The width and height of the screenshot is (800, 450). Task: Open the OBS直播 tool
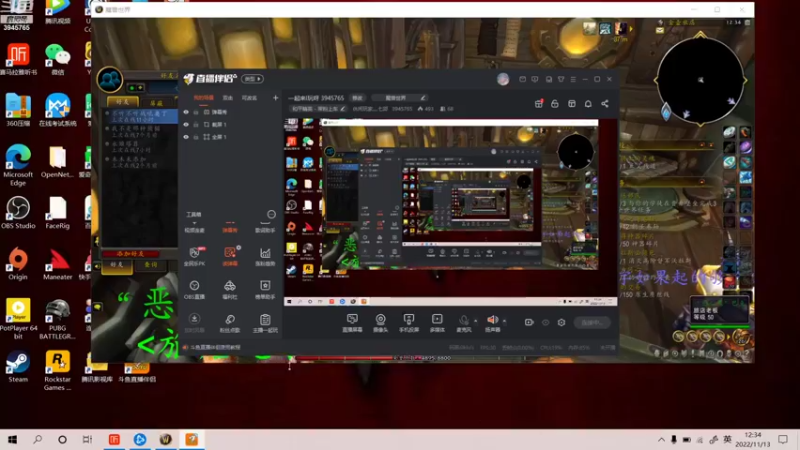[x=194, y=289]
